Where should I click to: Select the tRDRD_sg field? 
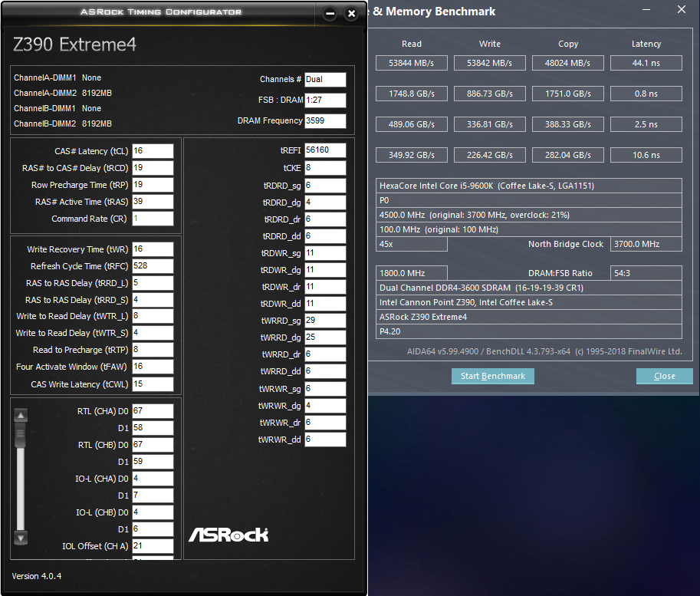tap(325, 186)
